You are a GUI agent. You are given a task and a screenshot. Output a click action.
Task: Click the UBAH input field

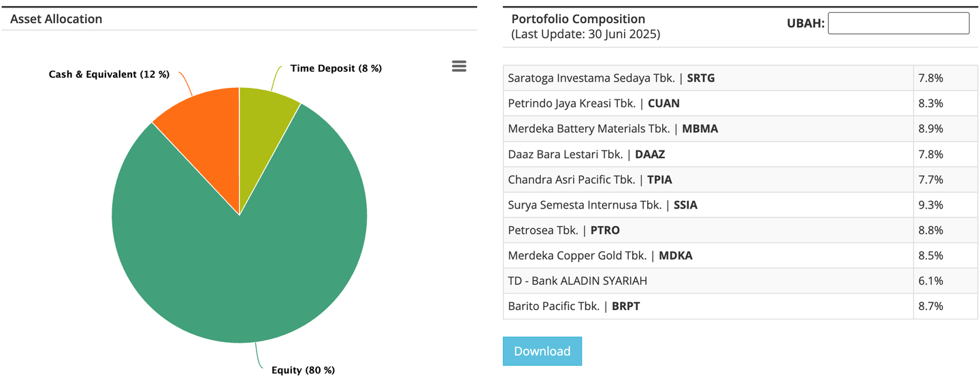click(x=898, y=23)
